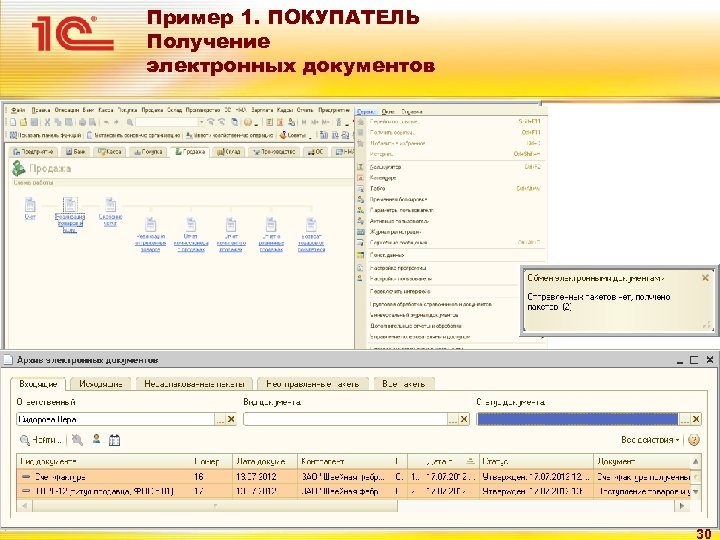
Task: Click the Undo arrow in the toolbar
Action: pyautogui.click(x=106, y=122)
